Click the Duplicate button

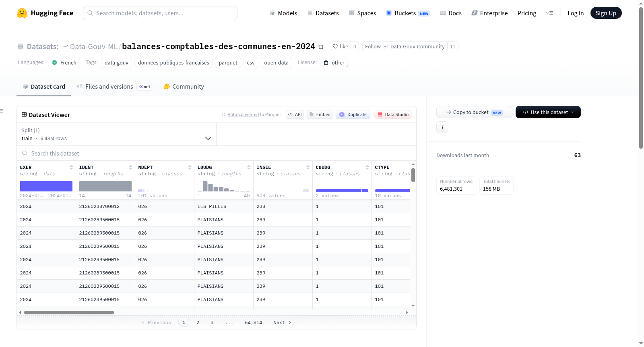coord(353,114)
